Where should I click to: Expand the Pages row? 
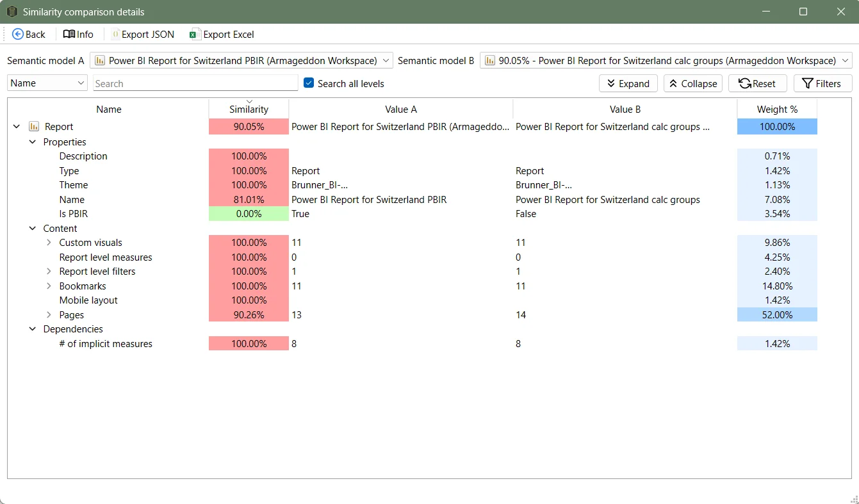49,315
